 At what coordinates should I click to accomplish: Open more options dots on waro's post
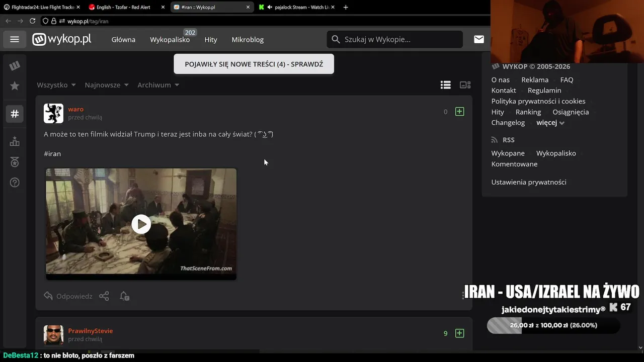tap(463, 296)
